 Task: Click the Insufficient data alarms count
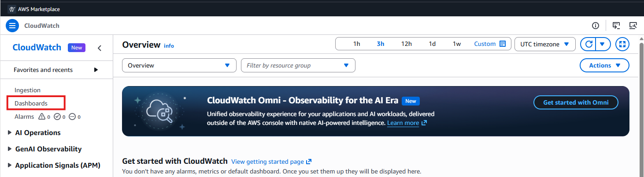tap(75, 117)
